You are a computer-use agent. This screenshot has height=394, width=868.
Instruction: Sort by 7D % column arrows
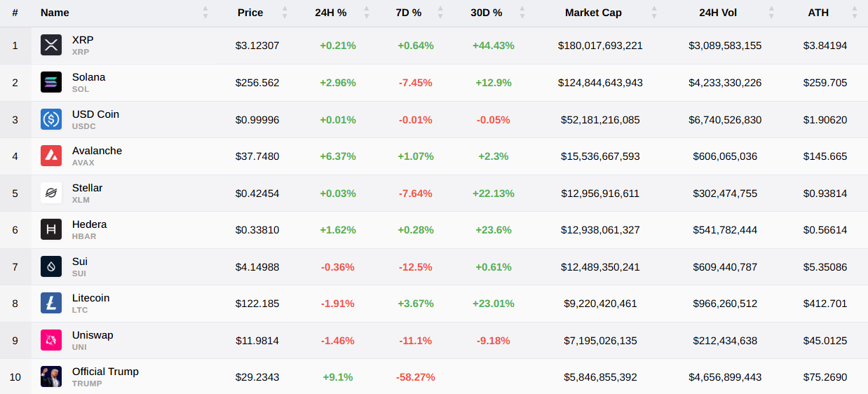point(440,13)
